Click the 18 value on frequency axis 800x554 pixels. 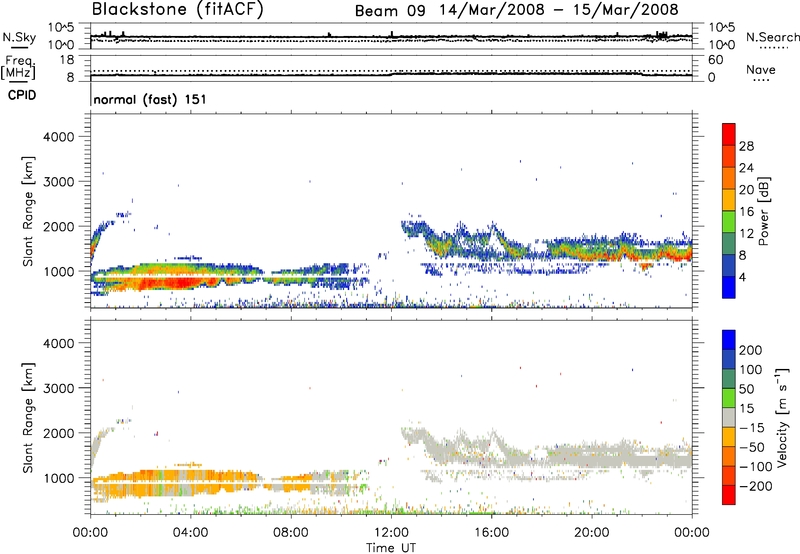[x=67, y=60]
